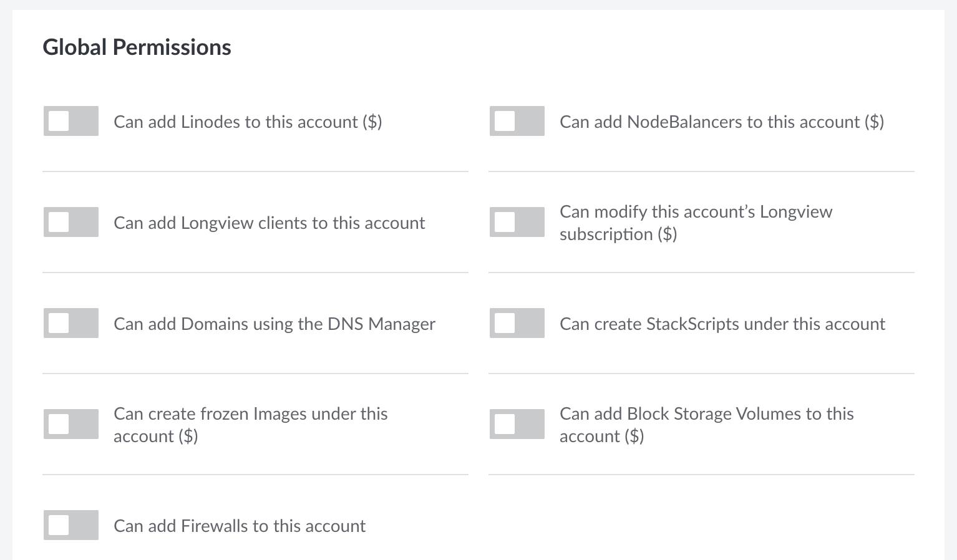Click the '($)' marker after the Linodes label
The image size is (957, 560).
[372, 122]
